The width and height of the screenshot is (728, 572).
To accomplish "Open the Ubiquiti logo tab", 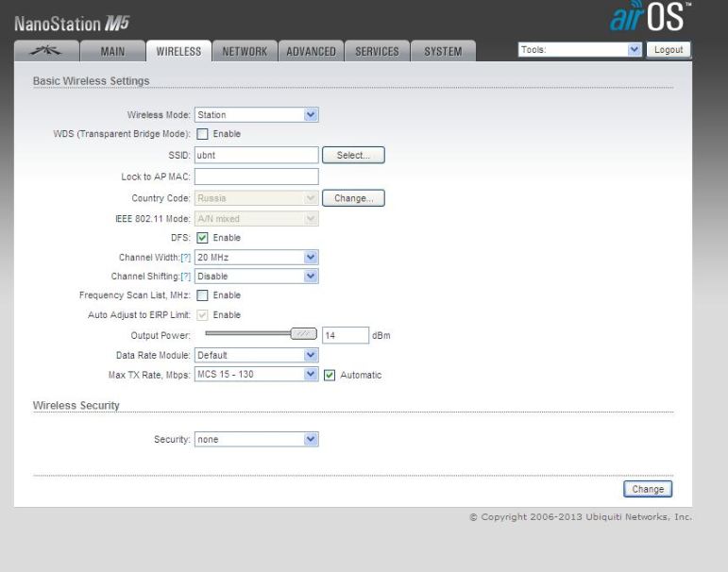I will [x=43, y=51].
